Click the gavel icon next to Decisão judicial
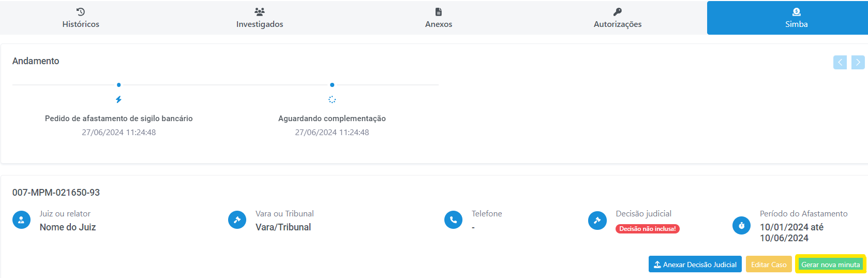The height and width of the screenshot is (278, 868). pyautogui.click(x=597, y=220)
